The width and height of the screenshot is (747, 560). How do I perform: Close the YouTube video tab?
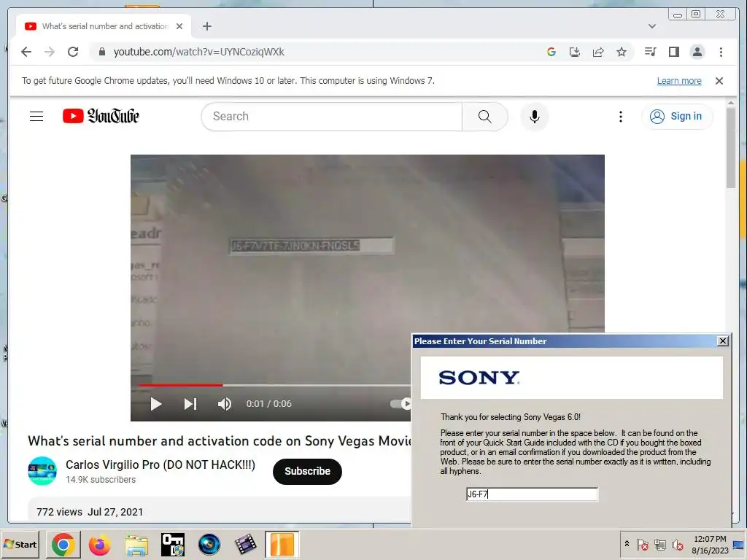pyautogui.click(x=179, y=26)
